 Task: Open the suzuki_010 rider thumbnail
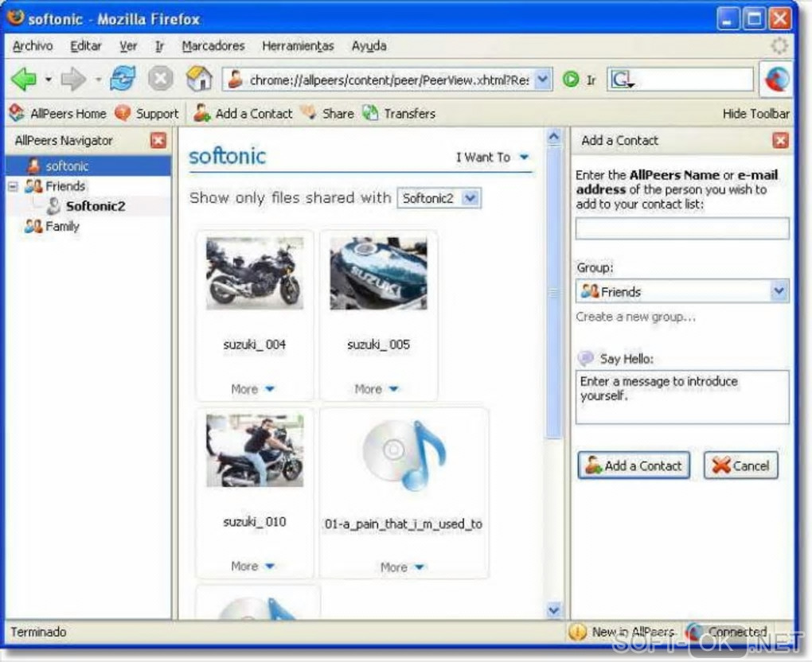coord(254,450)
